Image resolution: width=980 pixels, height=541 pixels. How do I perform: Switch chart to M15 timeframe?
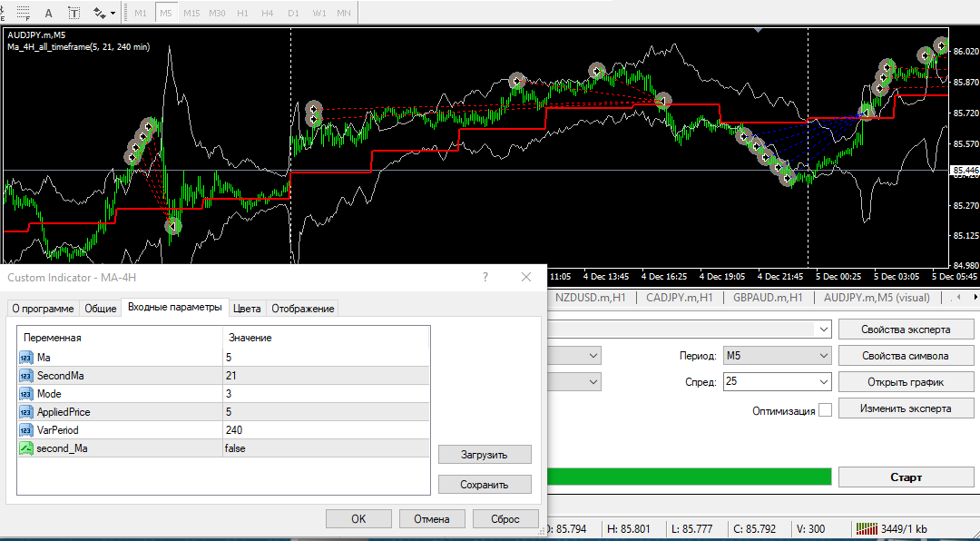tap(191, 13)
